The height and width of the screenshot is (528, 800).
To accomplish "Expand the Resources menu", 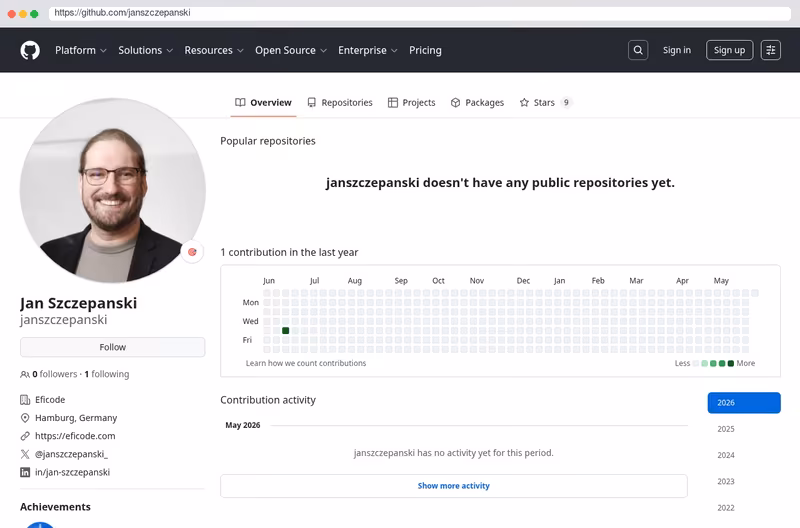I will pos(214,50).
